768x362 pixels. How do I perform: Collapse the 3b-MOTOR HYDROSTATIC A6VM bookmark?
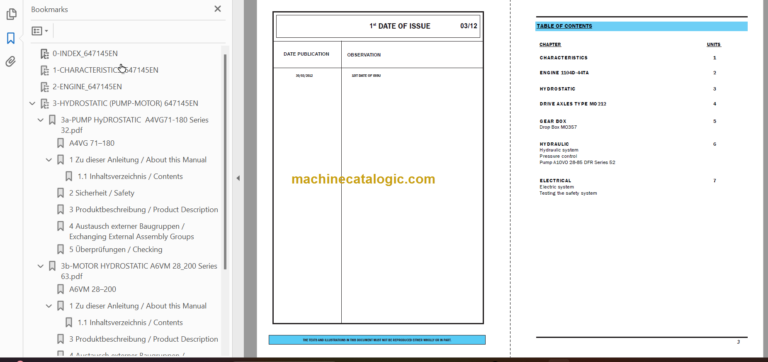[x=41, y=266]
